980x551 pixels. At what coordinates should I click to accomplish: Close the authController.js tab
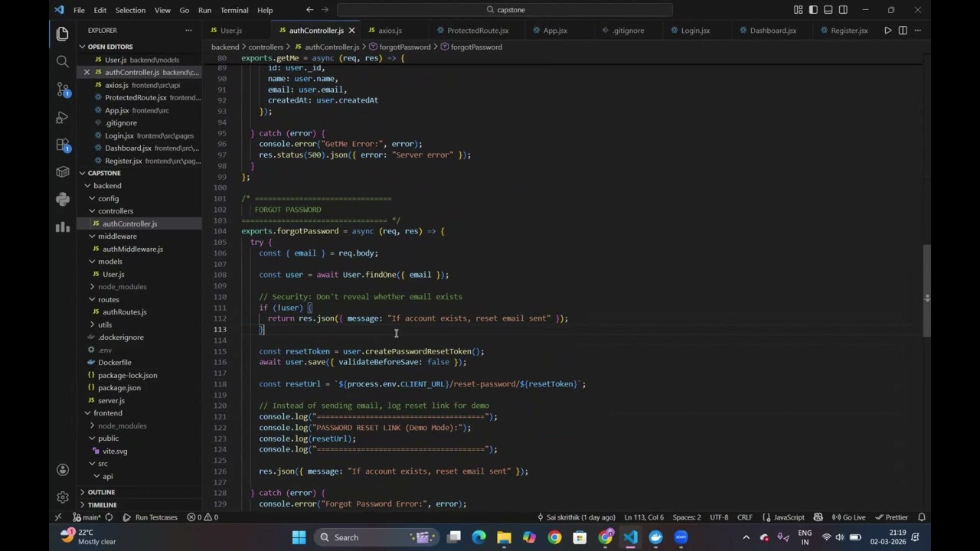[351, 31]
